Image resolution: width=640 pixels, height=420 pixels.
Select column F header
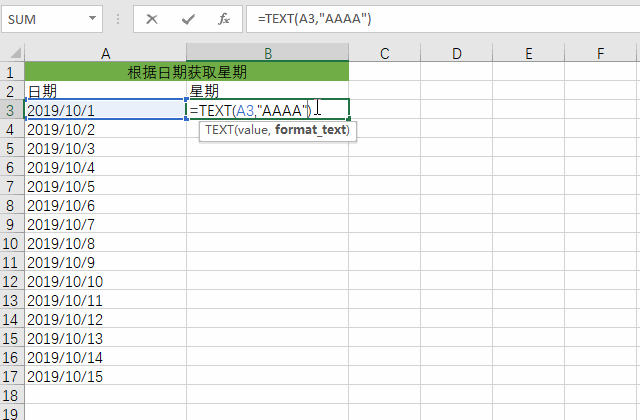tap(600, 53)
